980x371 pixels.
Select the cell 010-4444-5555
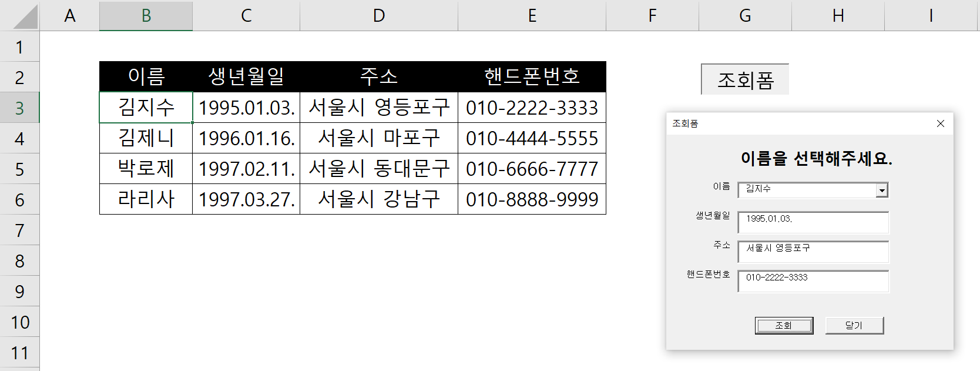[x=532, y=138]
